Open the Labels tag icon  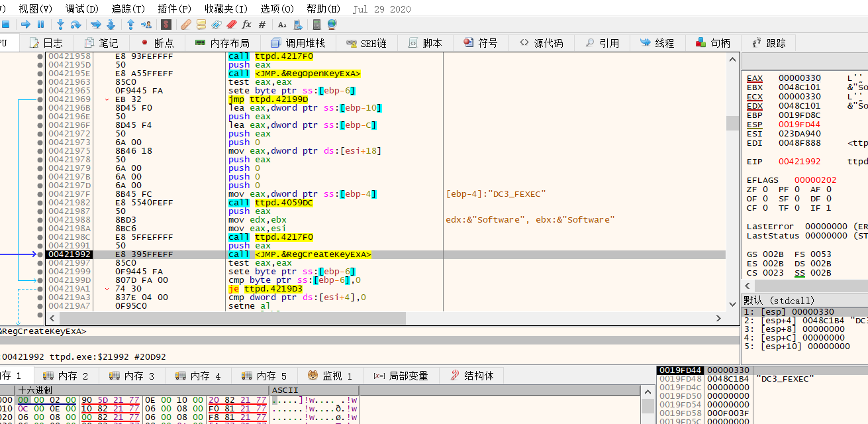[x=217, y=25]
